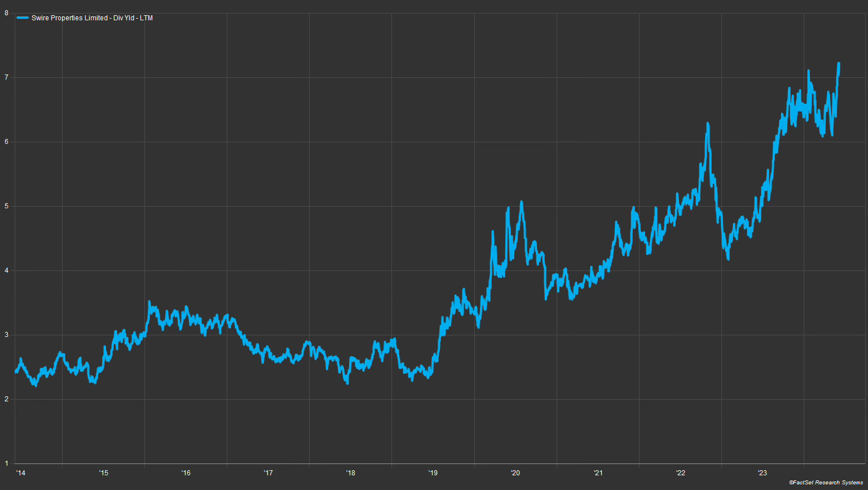Click the y-axis value 4
Image resolution: width=868 pixels, height=490 pixels.
click(6, 270)
